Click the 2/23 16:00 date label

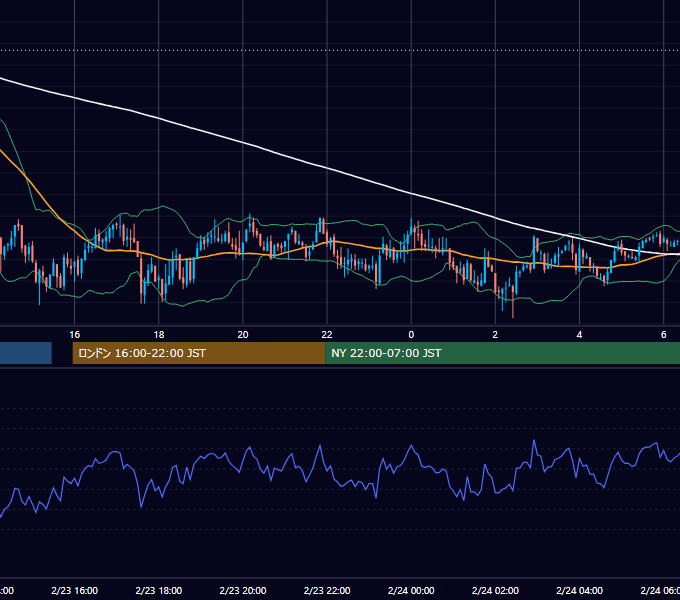(75, 590)
